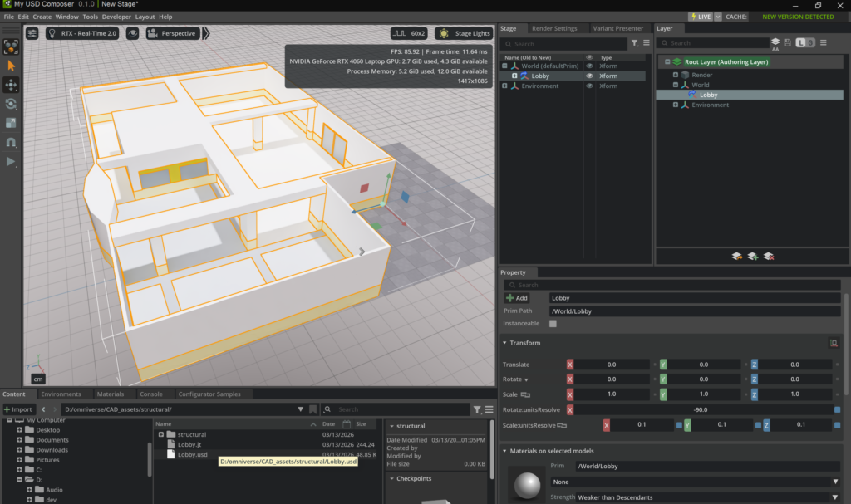The width and height of the screenshot is (851, 504).
Task: Switch to the Render Settings tab
Action: (554, 28)
